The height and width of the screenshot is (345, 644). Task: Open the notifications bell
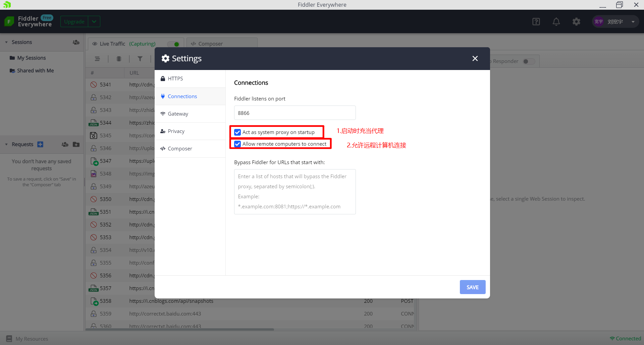coord(556,22)
